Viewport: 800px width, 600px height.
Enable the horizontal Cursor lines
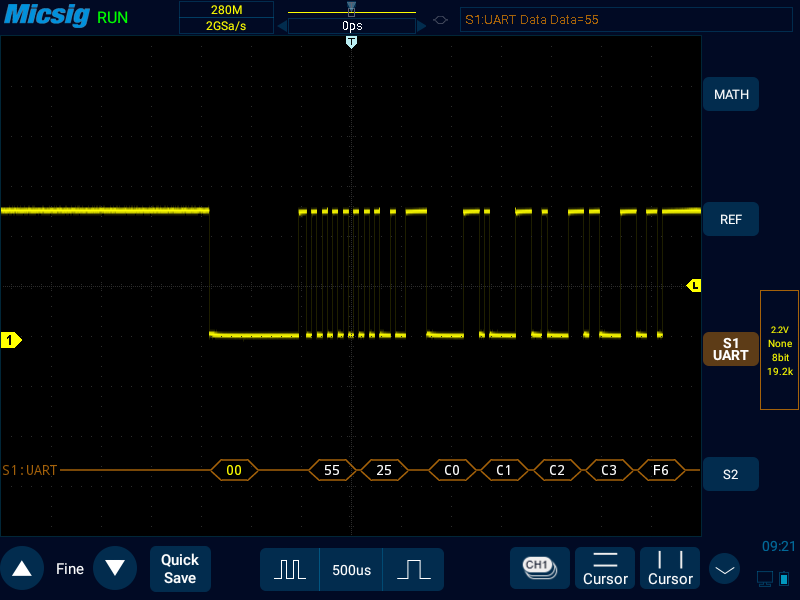click(x=605, y=568)
